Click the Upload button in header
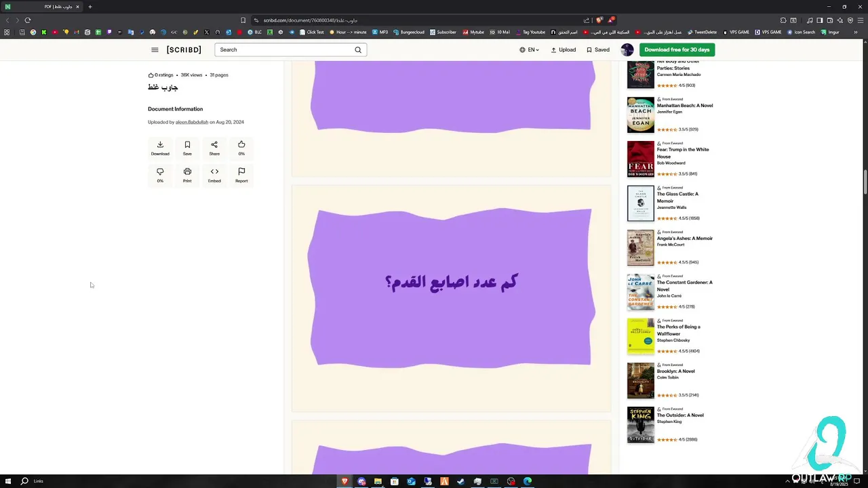Screen dimensions: 868x488 [564, 49]
